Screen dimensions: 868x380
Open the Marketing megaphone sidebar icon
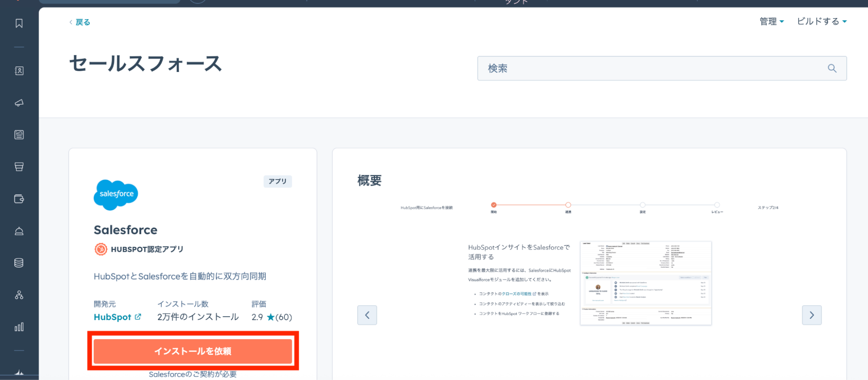pos(19,103)
